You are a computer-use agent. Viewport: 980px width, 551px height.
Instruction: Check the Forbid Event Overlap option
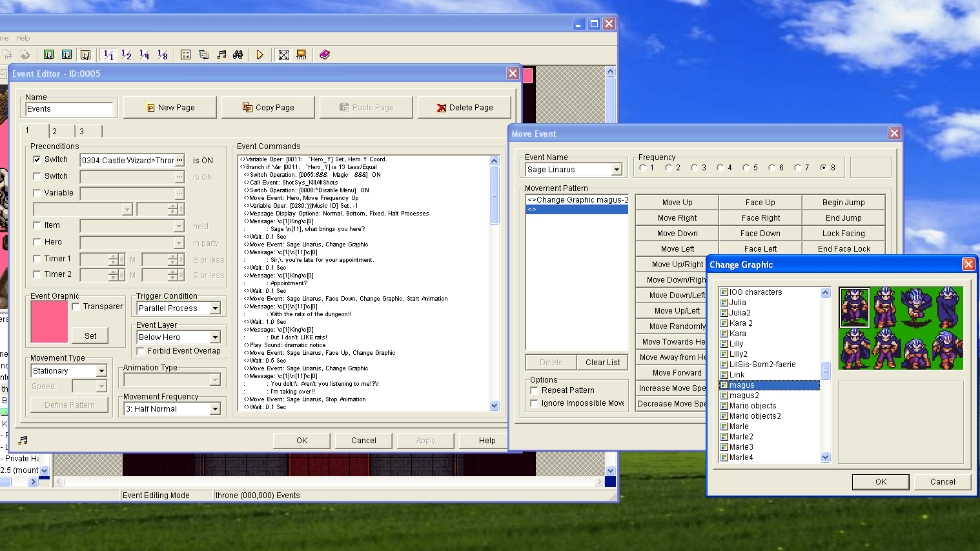tap(140, 351)
